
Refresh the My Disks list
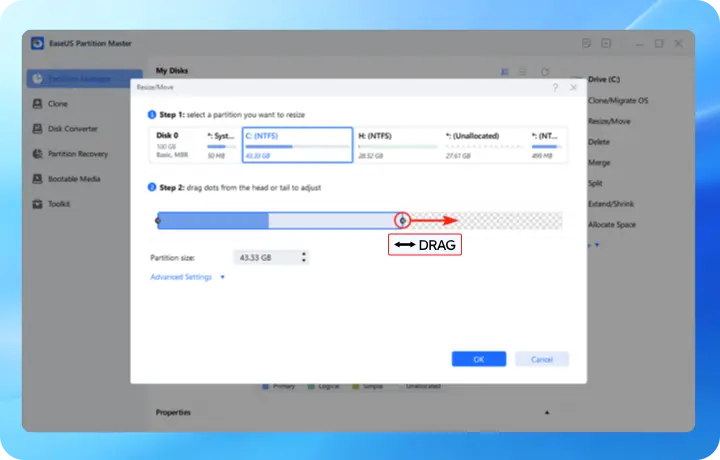point(545,72)
